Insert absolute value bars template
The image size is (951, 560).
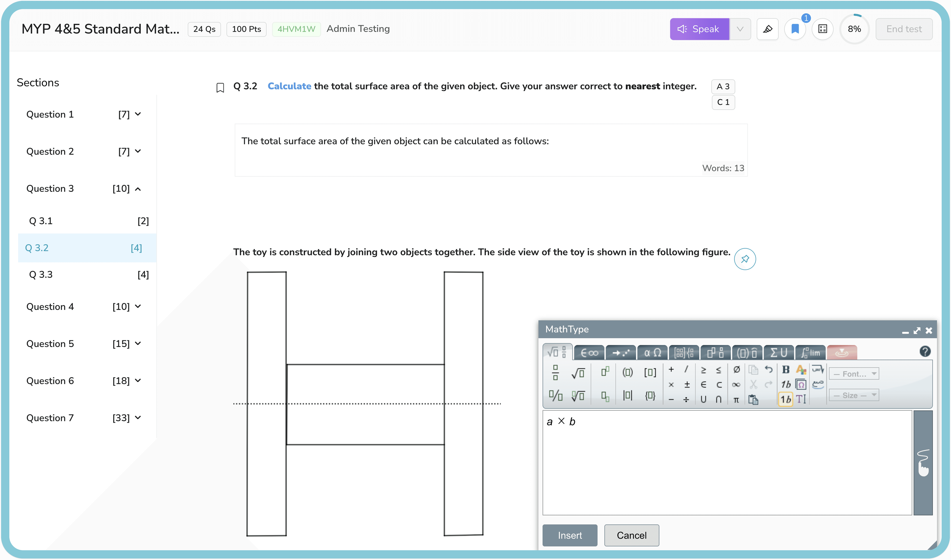(627, 395)
